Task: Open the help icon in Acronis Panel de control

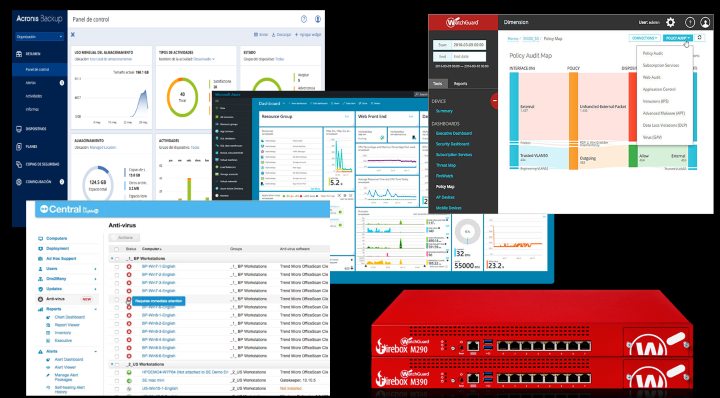Action: [304, 19]
